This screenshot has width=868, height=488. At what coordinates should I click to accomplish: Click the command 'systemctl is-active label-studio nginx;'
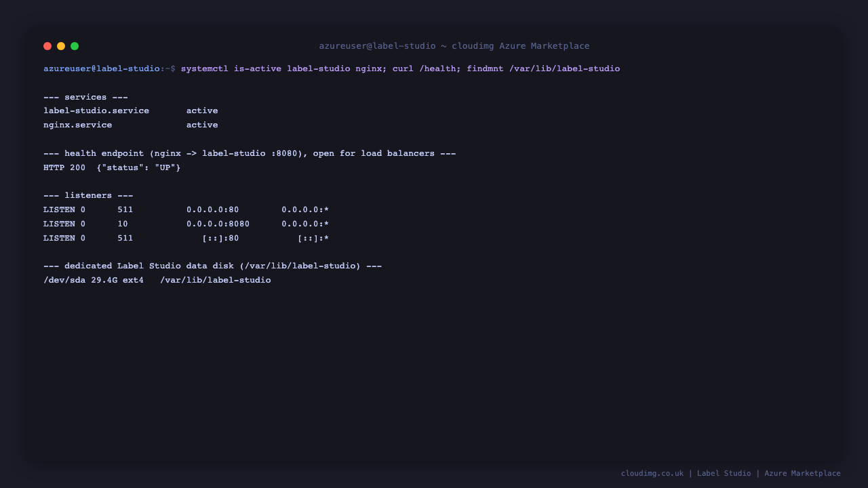click(x=284, y=69)
